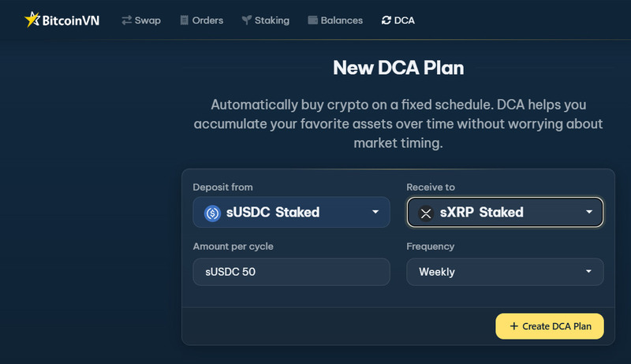Switch to the Staking tab
This screenshot has height=364, width=631.
click(271, 20)
